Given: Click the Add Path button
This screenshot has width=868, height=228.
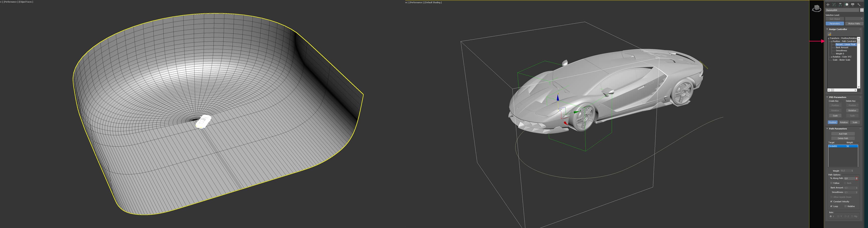Looking at the screenshot, I should point(843,134).
